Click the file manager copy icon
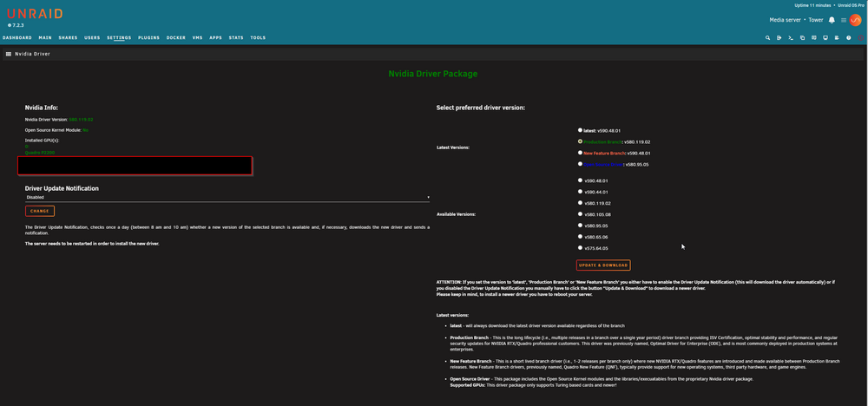The width and height of the screenshot is (868, 406). (802, 38)
